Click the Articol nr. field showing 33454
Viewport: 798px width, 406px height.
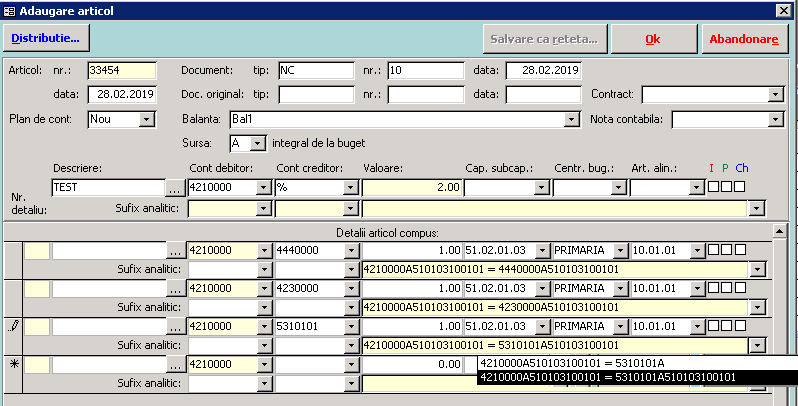pos(122,71)
